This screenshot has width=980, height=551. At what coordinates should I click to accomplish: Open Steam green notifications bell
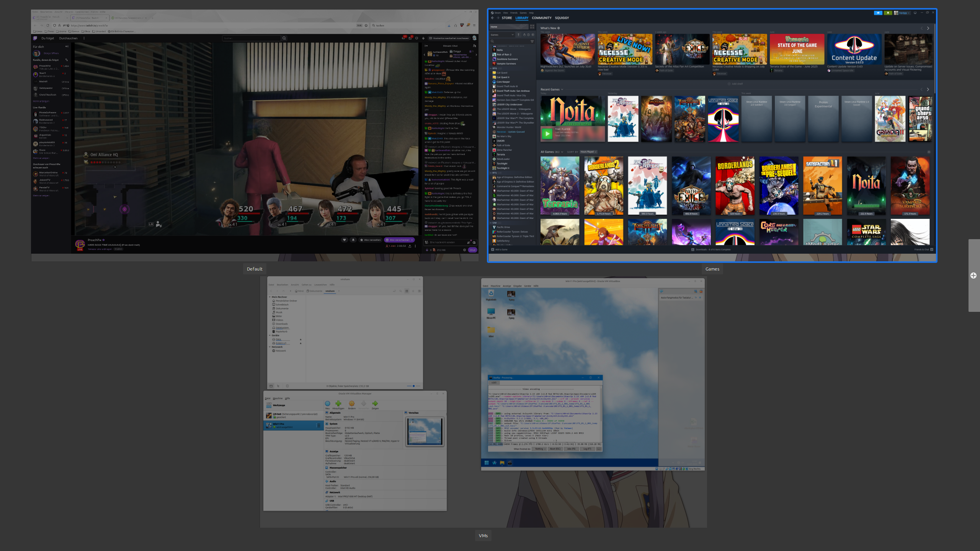point(888,13)
